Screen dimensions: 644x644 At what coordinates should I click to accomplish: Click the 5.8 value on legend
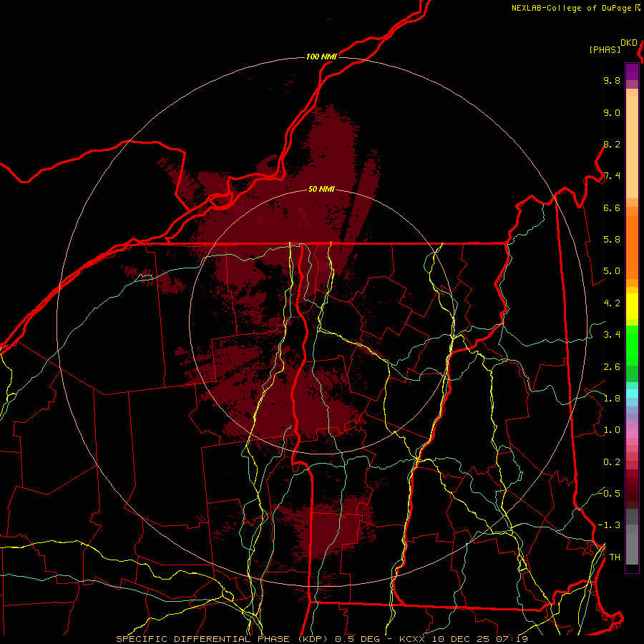point(612,240)
